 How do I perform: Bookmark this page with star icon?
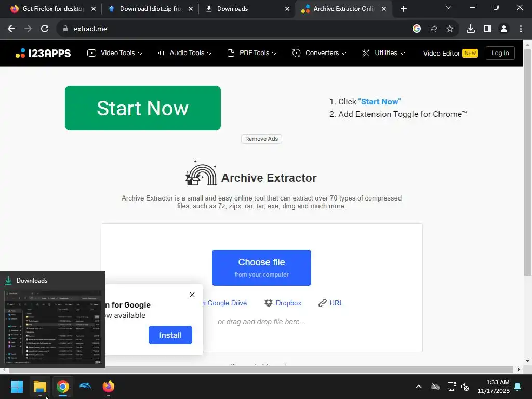point(450,29)
